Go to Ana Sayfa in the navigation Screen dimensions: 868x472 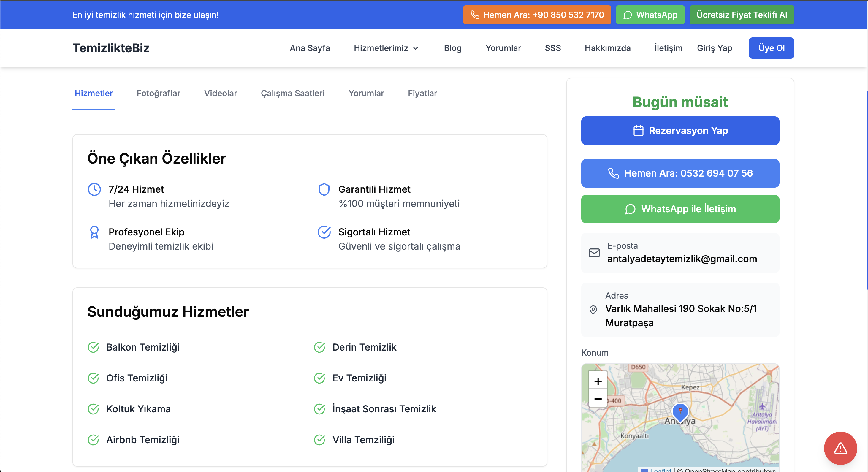pos(310,48)
